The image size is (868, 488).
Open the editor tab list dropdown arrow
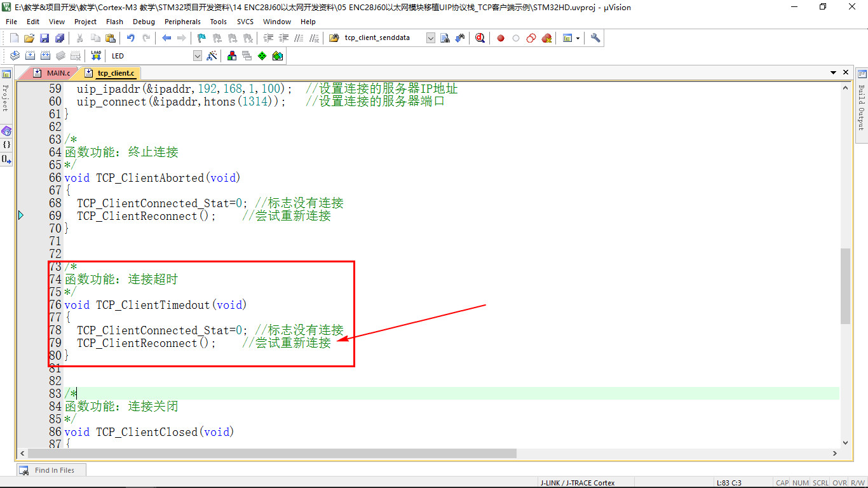pos(834,73)
